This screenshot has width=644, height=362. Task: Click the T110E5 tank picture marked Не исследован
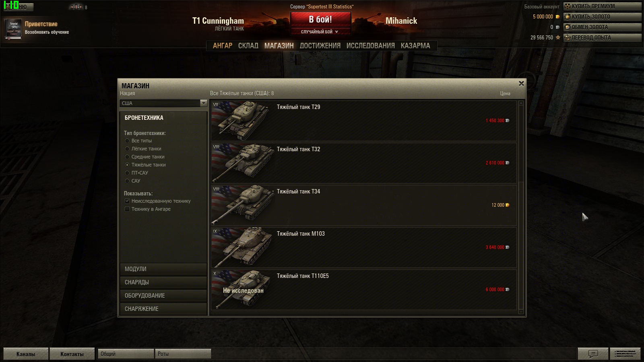(x=243, y=289)
